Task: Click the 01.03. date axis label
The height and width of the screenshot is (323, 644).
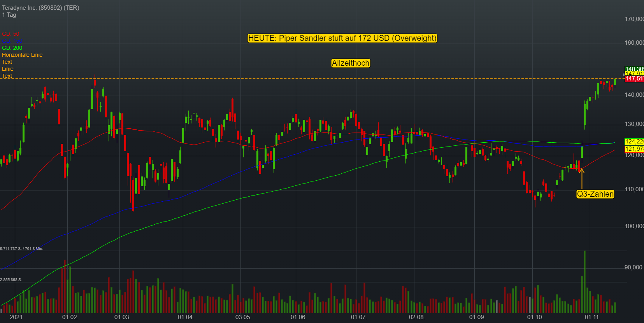Action: [x=122, y=317]
